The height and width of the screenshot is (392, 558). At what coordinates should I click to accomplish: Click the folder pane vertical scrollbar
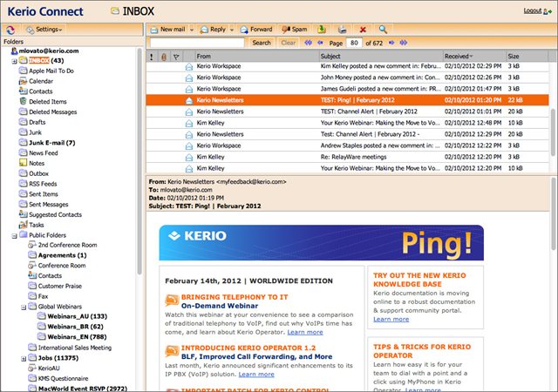139,161
